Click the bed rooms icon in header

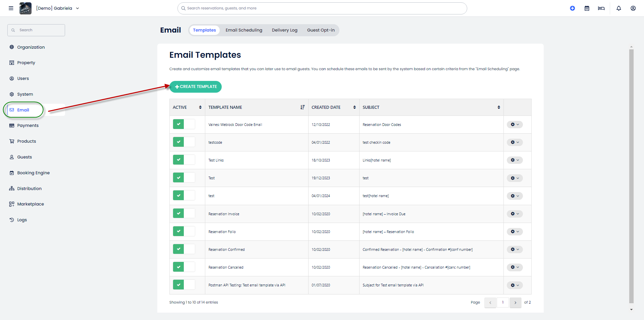click(601, 8)
